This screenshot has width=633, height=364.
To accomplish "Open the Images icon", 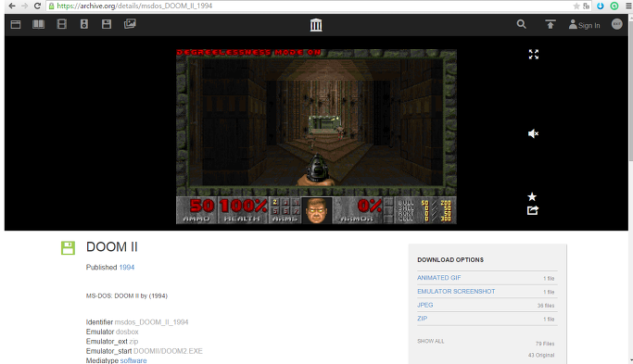I will coord(130,24).
